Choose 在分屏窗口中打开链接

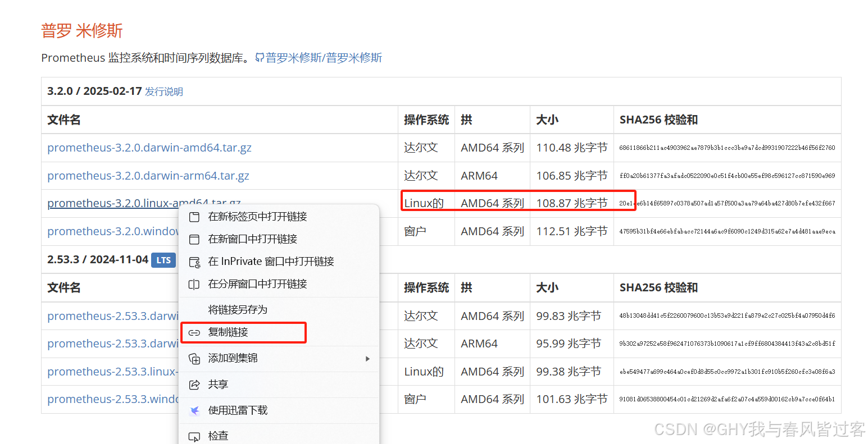[x=279, y=284]
